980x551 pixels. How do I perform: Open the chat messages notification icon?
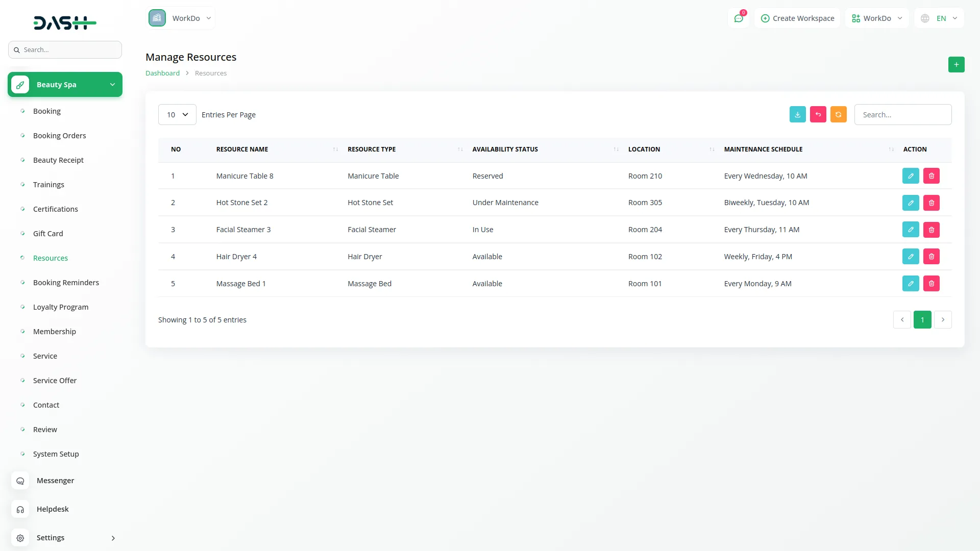tap(738, 18)
